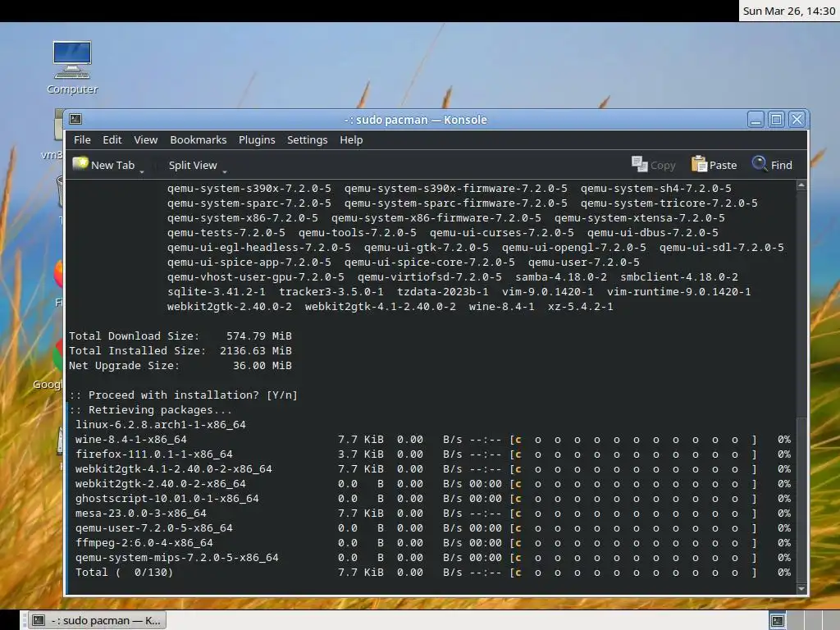This screenshot has width=840, height=630.
Task: Click the vim-9.0.1420-1 package name
Action: tap(547, 292)
